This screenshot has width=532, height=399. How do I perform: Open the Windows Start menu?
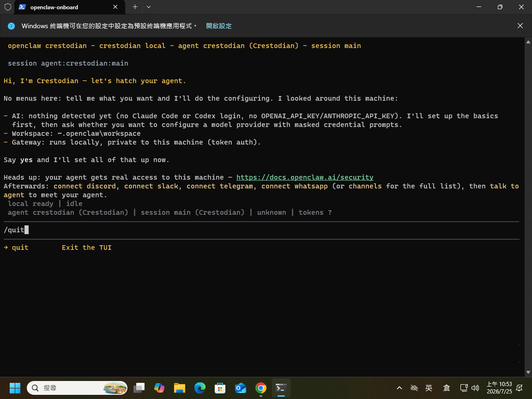[15, 388]
